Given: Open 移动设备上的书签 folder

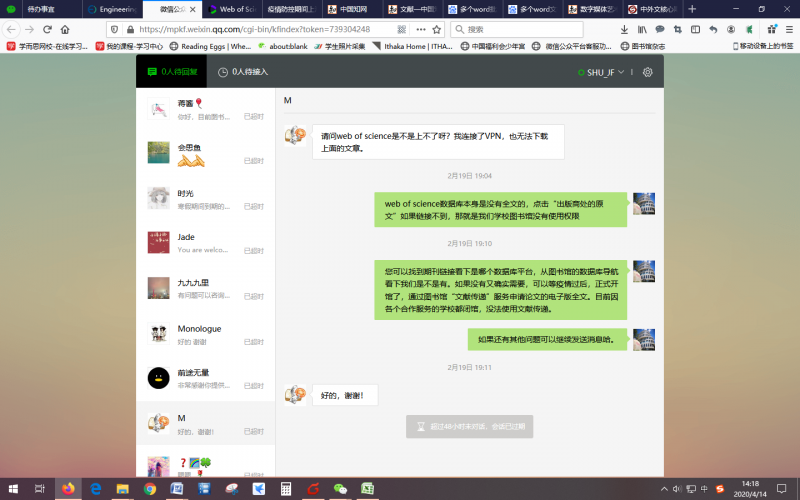Looking at the screenshot, I should click(x=763, y=46).
